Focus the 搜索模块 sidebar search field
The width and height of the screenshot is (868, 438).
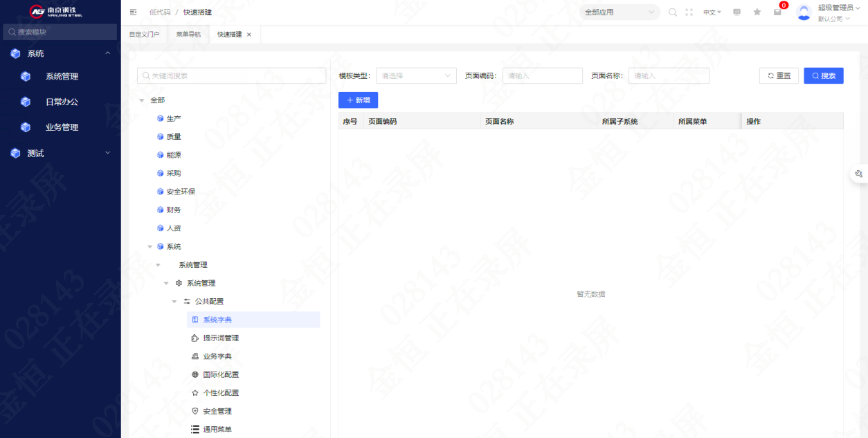pos(60,32)
